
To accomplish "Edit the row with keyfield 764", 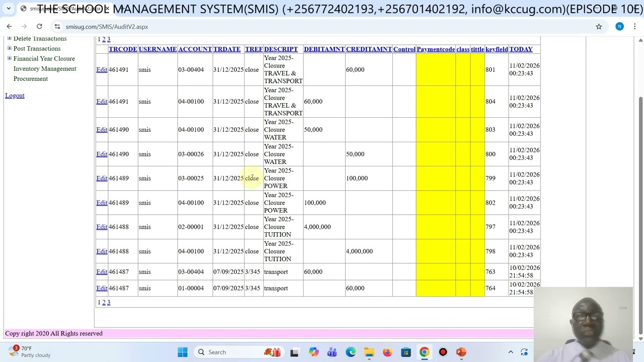I will [x=102, y=288].
